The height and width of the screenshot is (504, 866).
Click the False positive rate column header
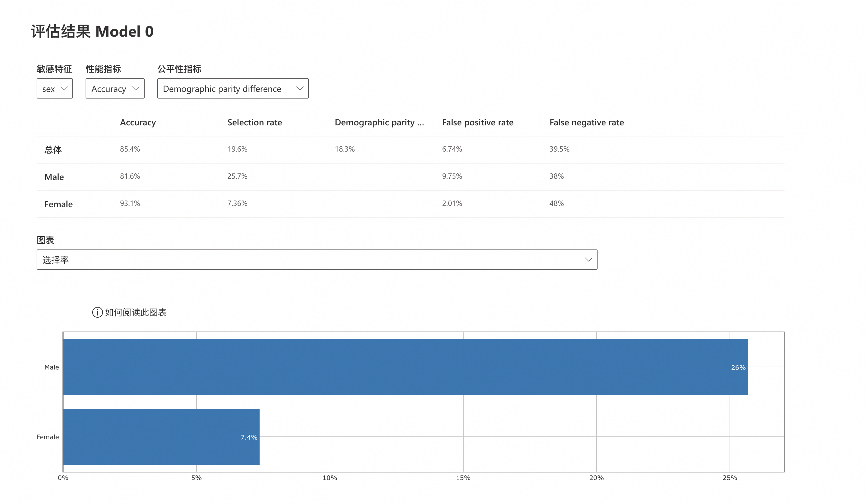click(x=478, y=122)
